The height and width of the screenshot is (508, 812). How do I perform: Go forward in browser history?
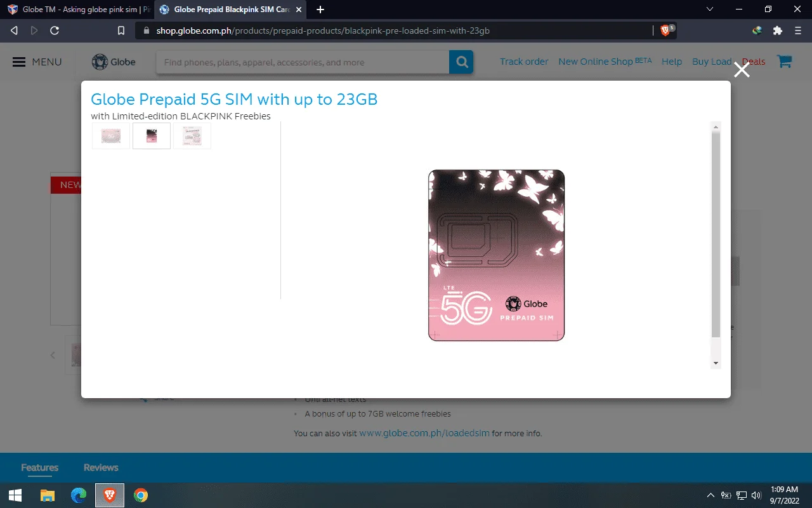coord(34,30)
